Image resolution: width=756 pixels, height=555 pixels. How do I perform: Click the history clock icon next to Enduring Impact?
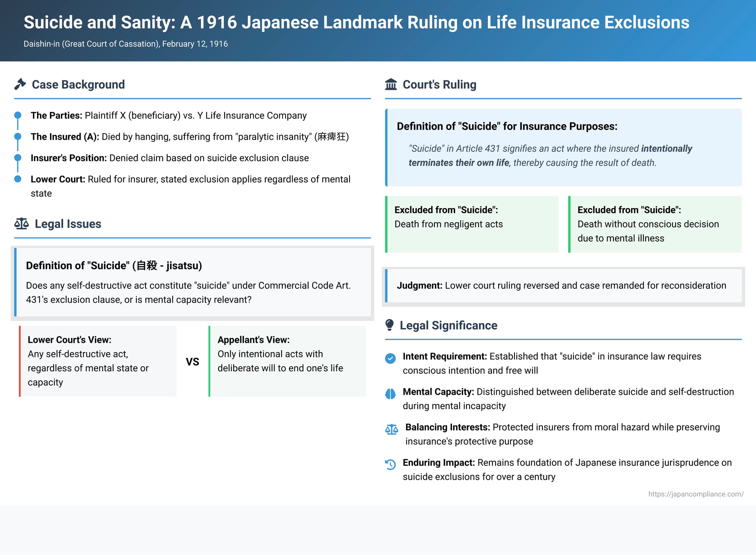390,464
